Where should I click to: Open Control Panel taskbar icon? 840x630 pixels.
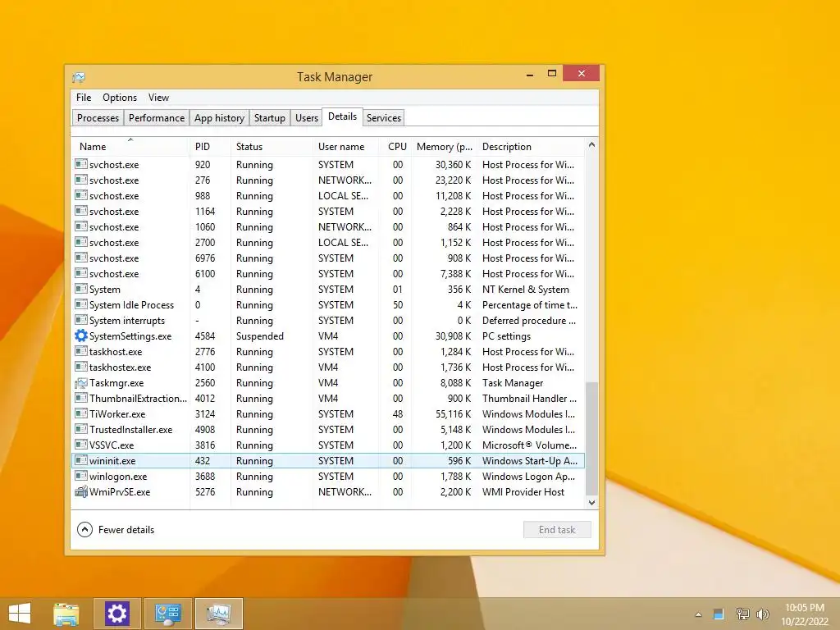[167, 614]
